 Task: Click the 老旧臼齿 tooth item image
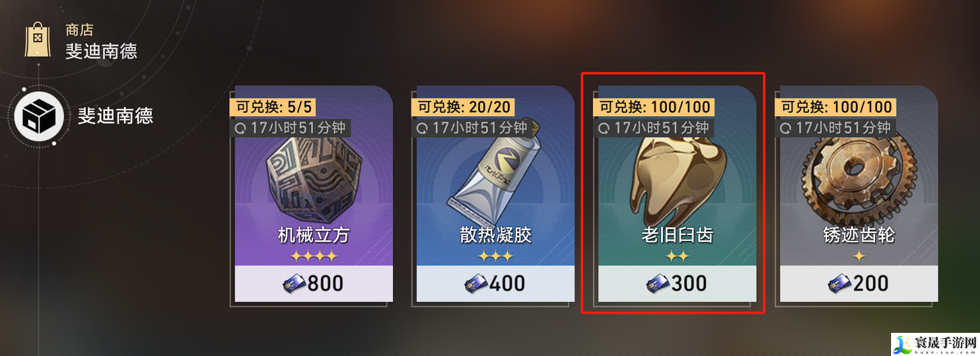click(678, 177)
